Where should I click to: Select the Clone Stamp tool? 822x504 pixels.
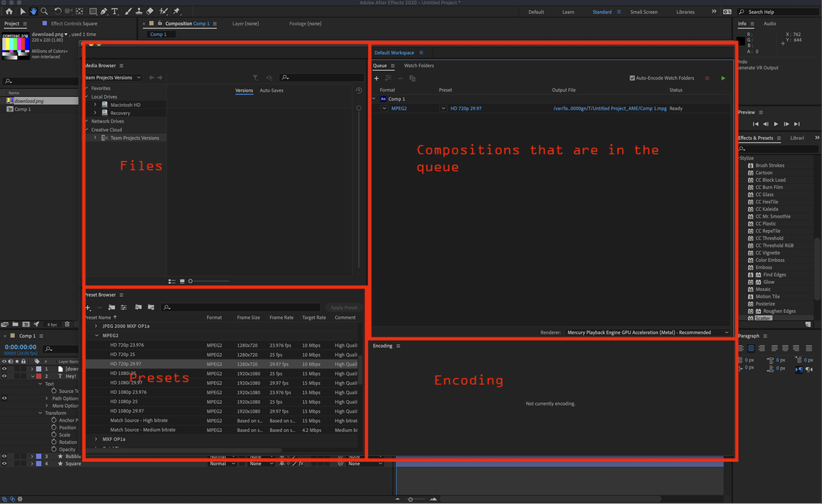click(139, 11)
